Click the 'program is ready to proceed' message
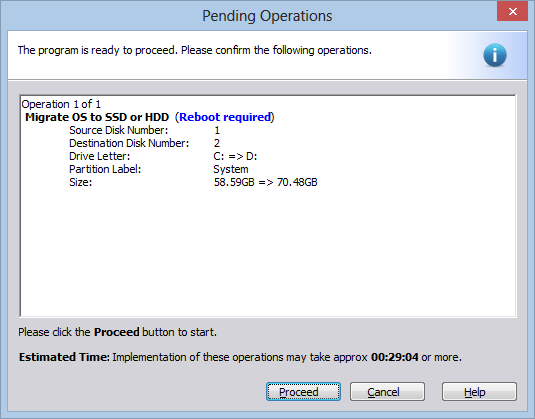 [x=194, y=50]
